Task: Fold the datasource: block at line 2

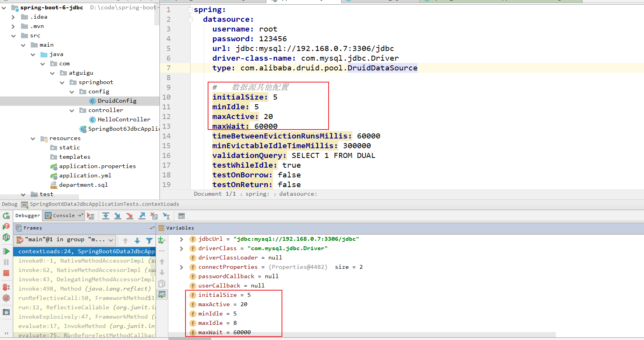Action: [x=190, y=19]
